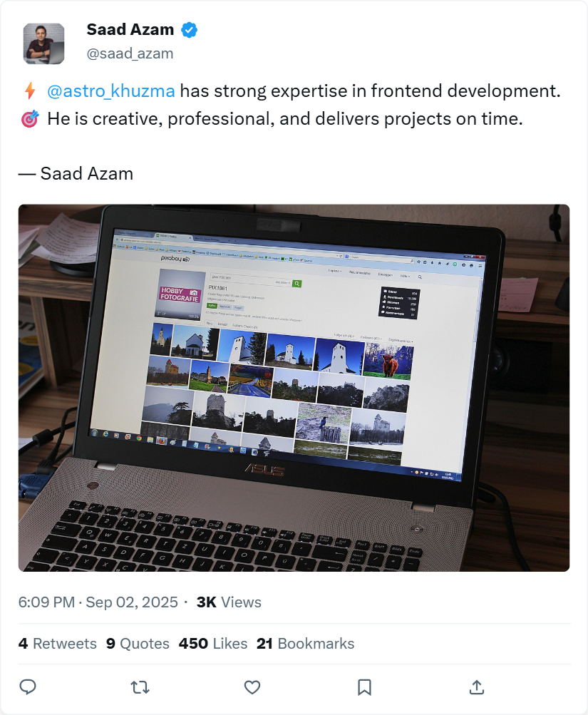Like the tweet with the heart icon

(x=252, y=686)
